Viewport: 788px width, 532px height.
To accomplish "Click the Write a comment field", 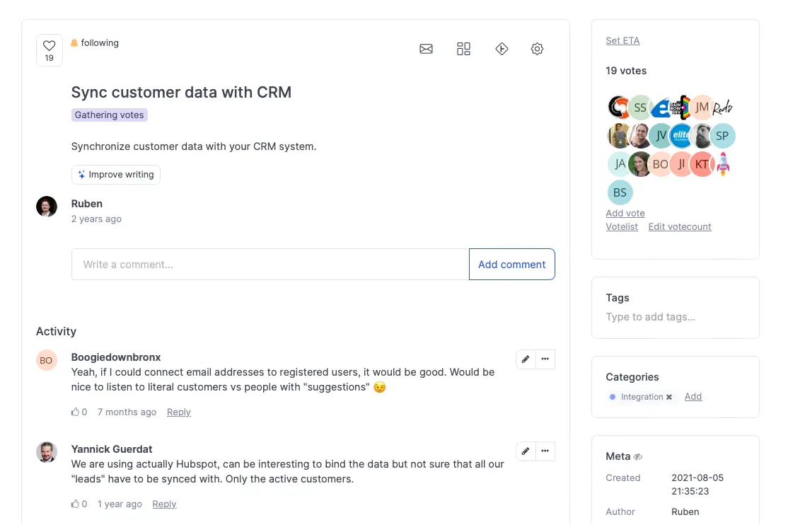I will click(x=270, y=265).
